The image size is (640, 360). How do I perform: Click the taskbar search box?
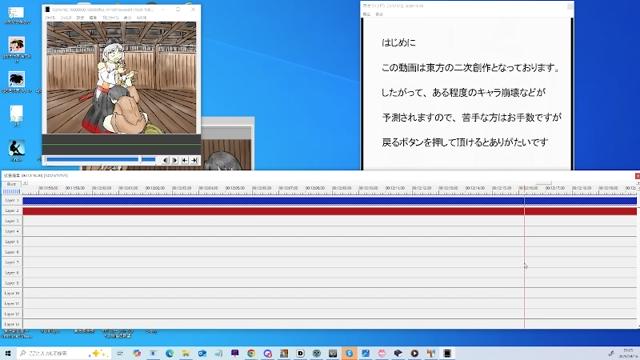[x=64, y=353]
